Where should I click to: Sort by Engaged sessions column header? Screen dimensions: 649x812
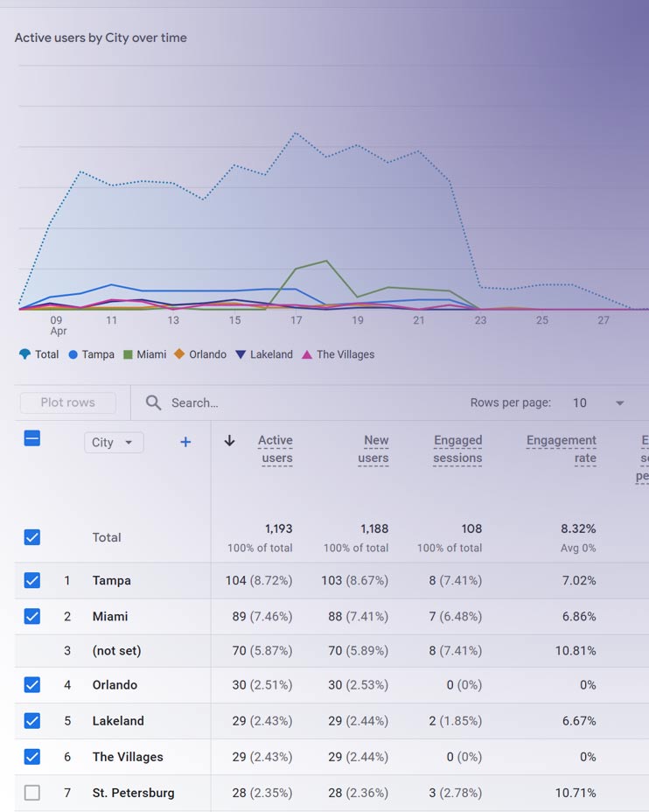[x=457, y=449]
